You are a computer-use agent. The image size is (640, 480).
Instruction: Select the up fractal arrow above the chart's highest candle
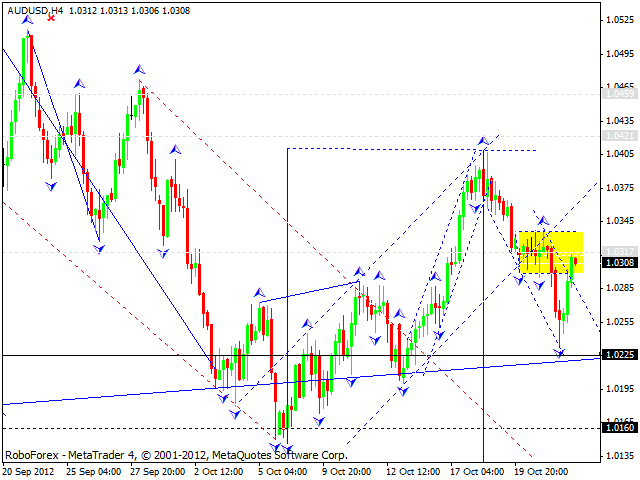(x=27, y=19)
